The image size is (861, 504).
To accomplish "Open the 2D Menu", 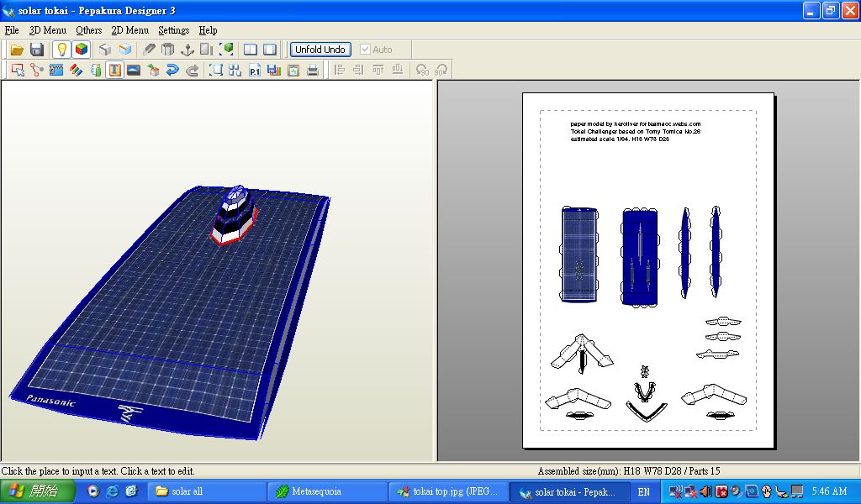I will [x=129, y=30].
